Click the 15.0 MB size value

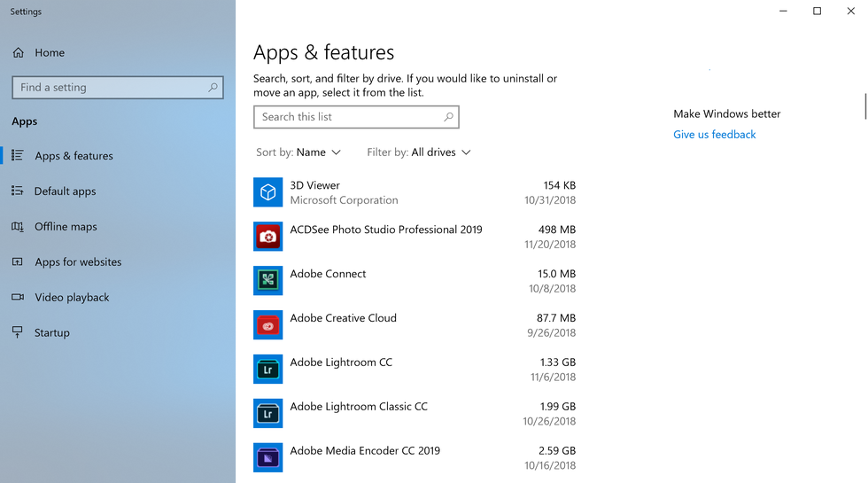coord(556,274)
